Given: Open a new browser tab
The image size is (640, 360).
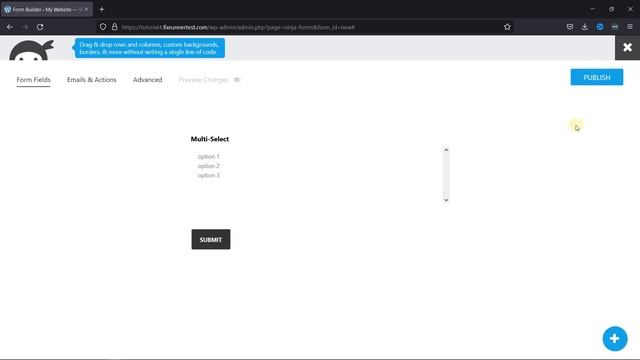Looking at the screenshot, I should [x=102, y=9].
